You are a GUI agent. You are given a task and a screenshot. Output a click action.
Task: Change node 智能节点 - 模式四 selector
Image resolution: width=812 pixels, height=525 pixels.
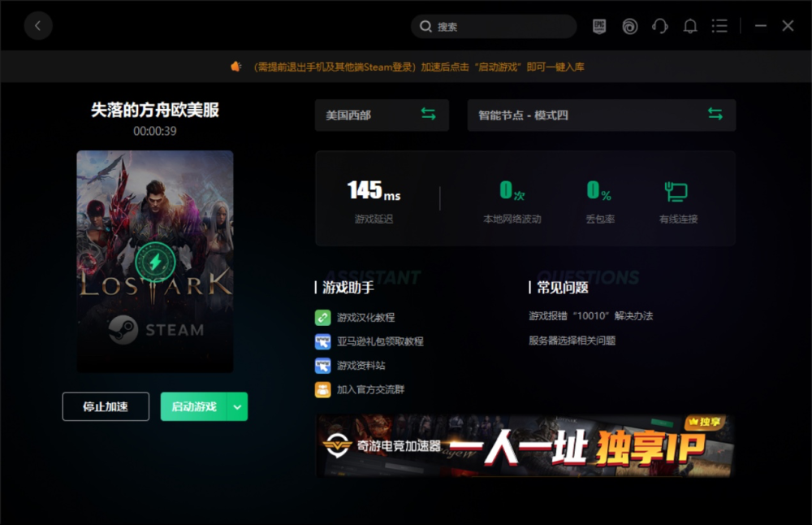tap(601, 115)
